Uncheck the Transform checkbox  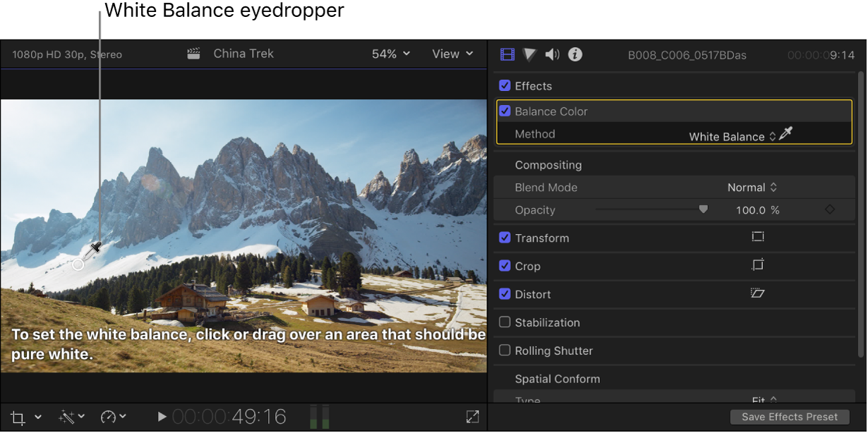(x=505, y=238)
